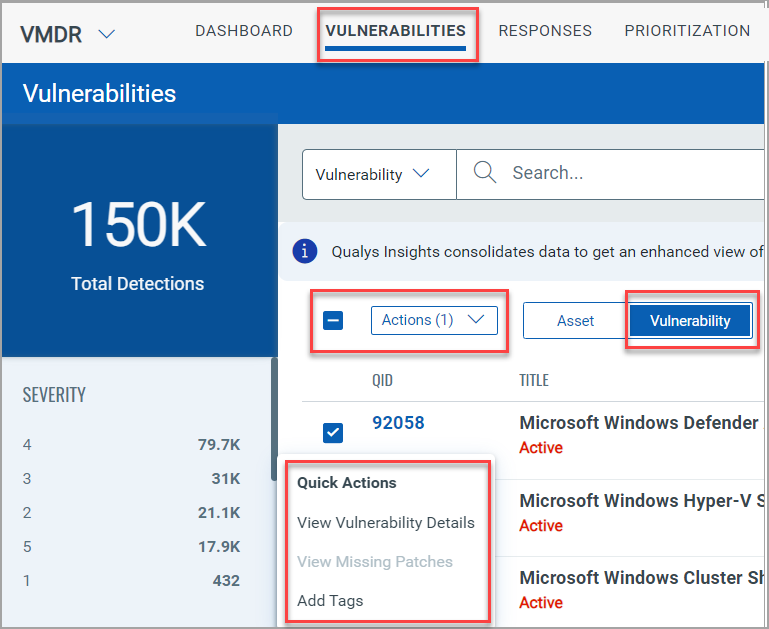Filter by severity 5 (17.9K)
769x629 pixels.
(x=131, y=547)
